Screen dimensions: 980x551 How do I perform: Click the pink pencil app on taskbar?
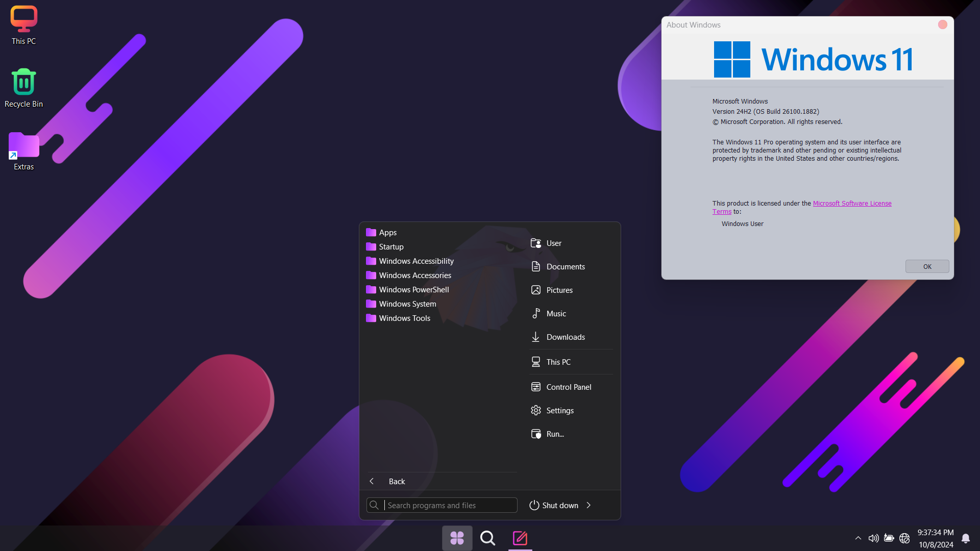coord(520,538)
